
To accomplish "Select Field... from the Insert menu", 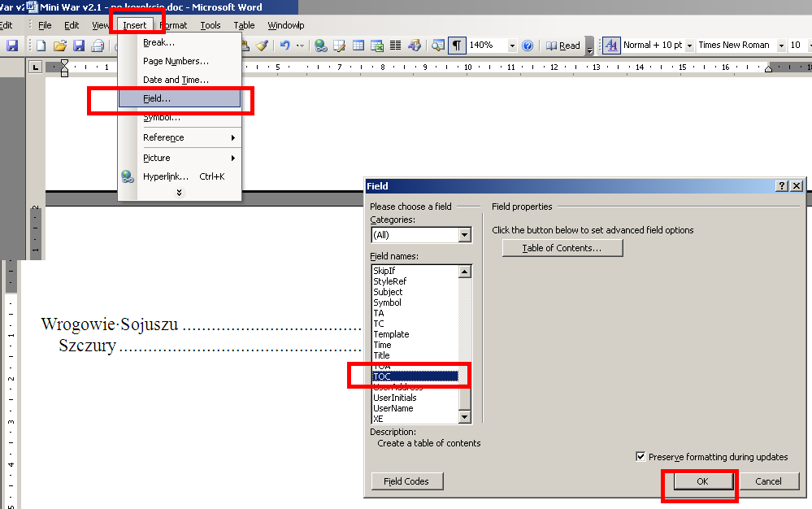I will pos(179,98).
